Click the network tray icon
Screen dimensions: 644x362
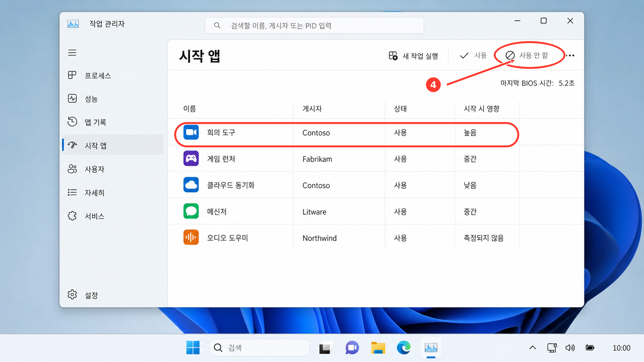[552, 348]
